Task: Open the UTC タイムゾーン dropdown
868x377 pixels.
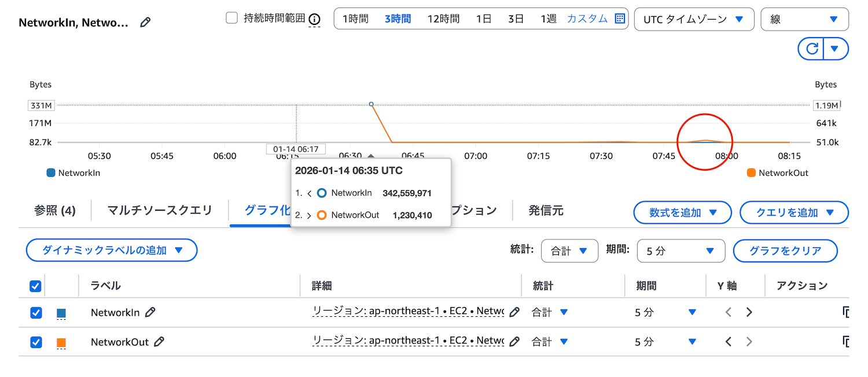Action: [694, 19]
